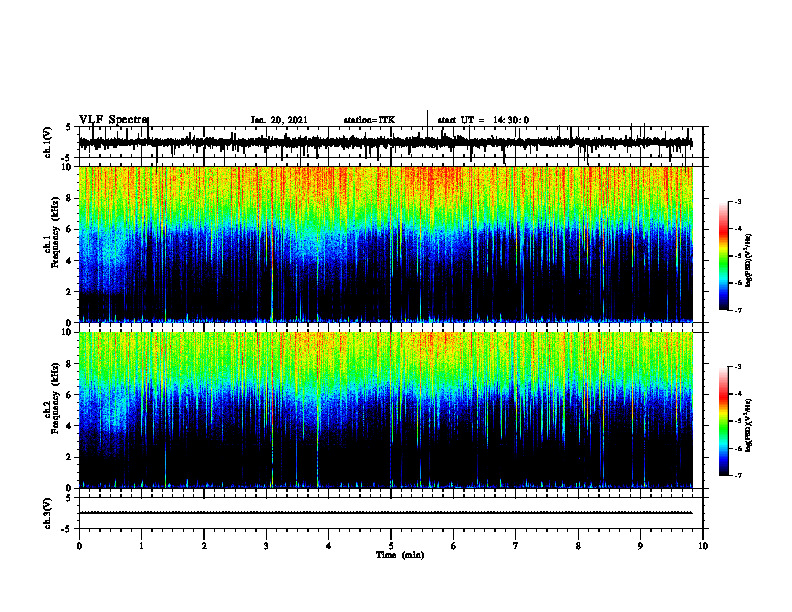Click the "ch.3(V)" axis label
792x612 pixels.
pos(48,513)
